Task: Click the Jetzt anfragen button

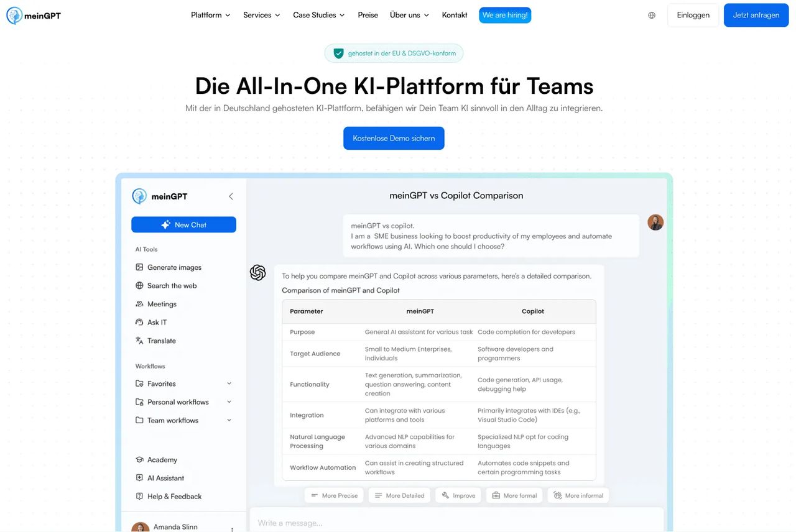Action: [756, 16]
